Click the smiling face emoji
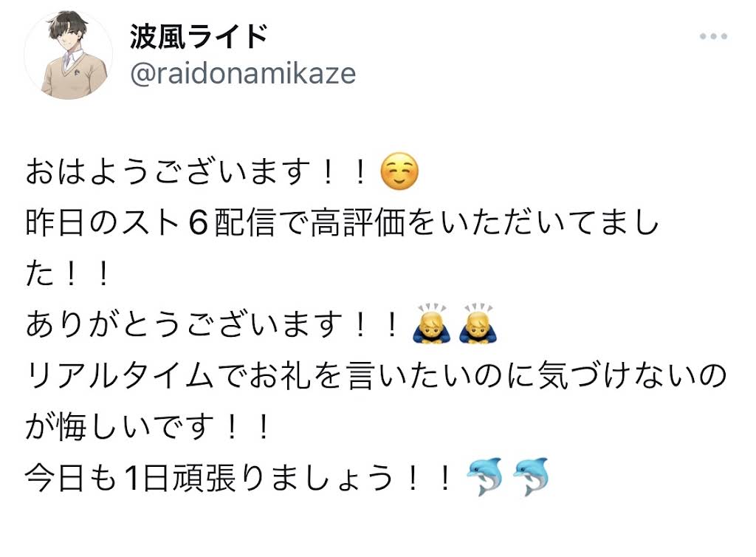 (399, 171)
